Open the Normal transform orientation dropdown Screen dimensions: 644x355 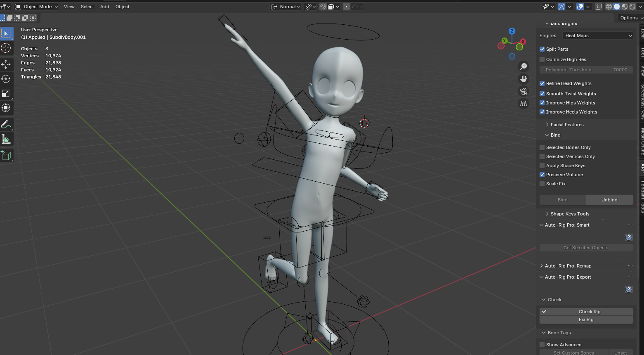pyautogui.click(x=285, y=7)
